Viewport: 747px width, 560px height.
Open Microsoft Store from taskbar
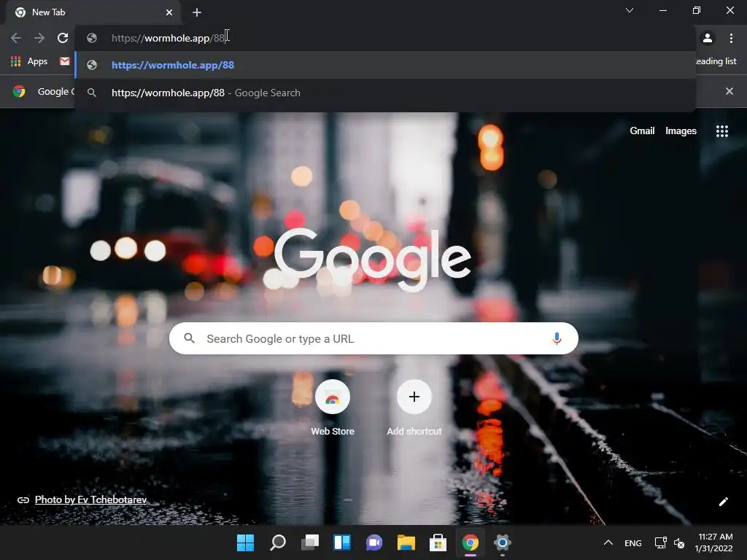pos(438,542)
